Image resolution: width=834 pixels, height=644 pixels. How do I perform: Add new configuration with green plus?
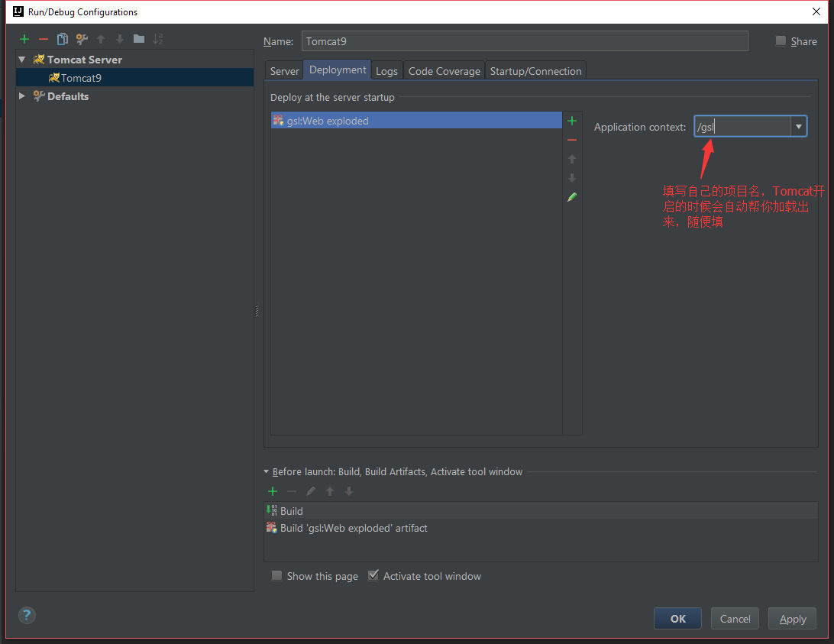pos(24,39)
